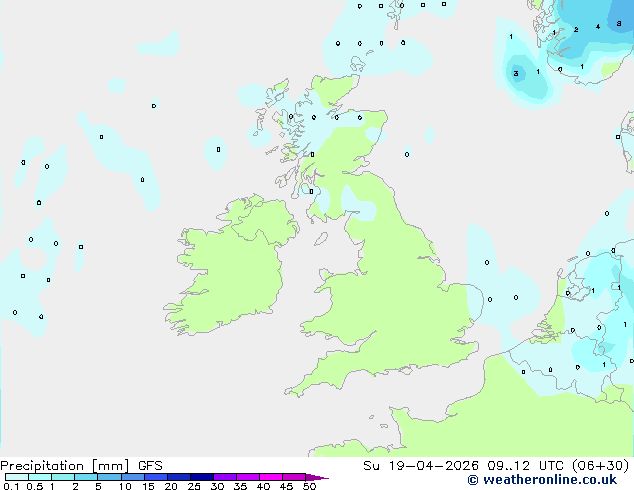Click the '3' precipitation value in North Sea

(516, 73)
